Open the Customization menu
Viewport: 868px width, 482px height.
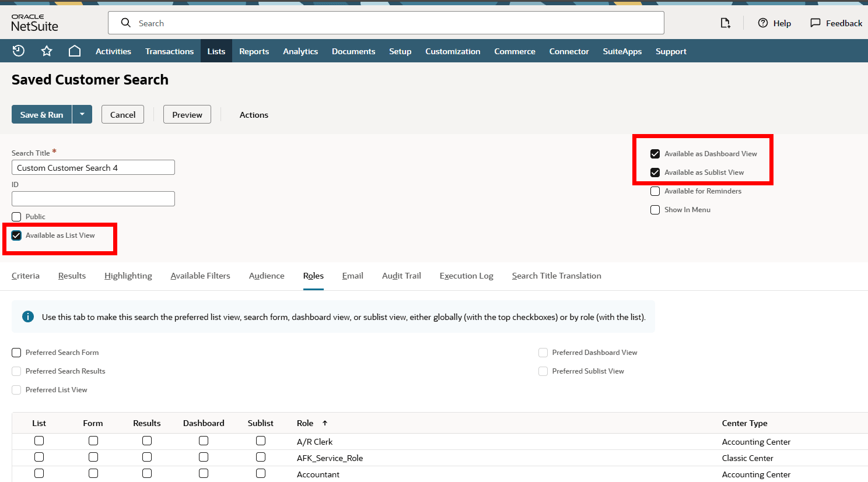tap(453, 51)
